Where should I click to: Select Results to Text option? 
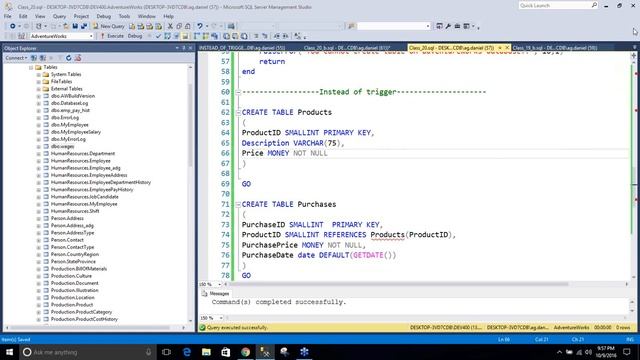pyautogui.click(x=227, y=36)
